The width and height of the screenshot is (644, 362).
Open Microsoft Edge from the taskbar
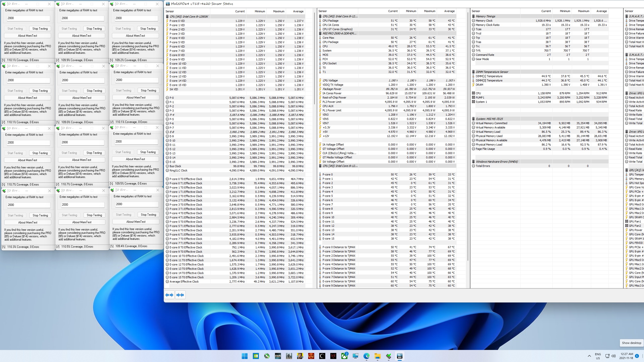(x=366, y=356)
